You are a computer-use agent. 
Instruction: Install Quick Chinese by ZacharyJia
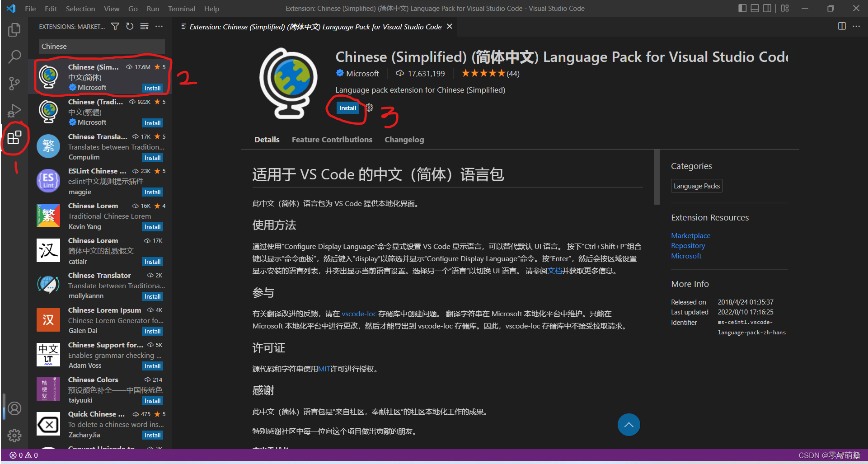(152, 435)
